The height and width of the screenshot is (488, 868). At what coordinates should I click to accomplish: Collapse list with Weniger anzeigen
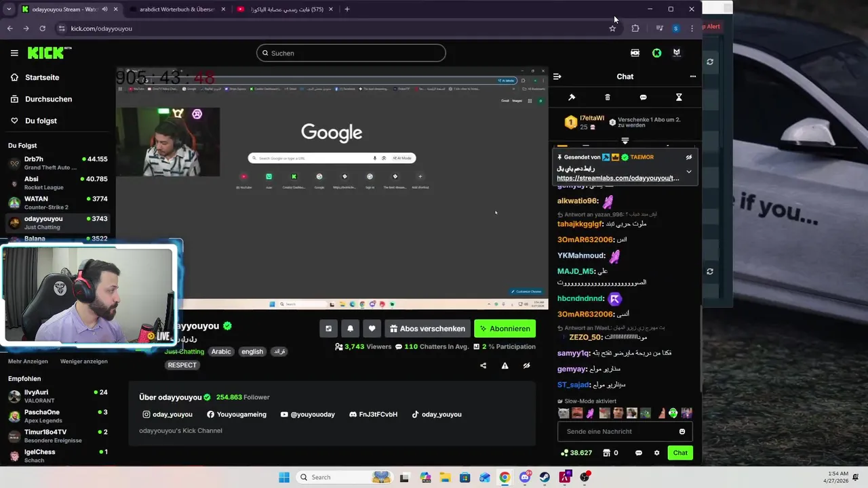click(x=84, y=361)
